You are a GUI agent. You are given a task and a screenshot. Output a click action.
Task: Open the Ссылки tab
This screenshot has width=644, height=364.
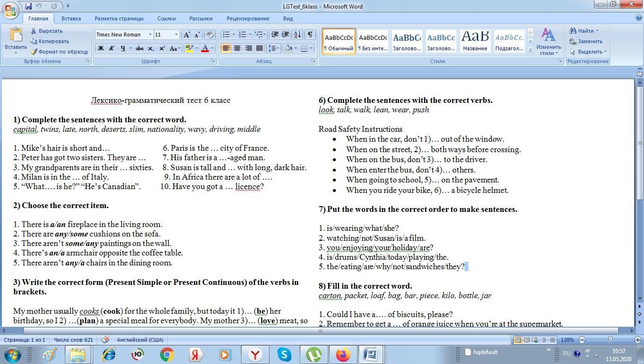tap(166, 18)
